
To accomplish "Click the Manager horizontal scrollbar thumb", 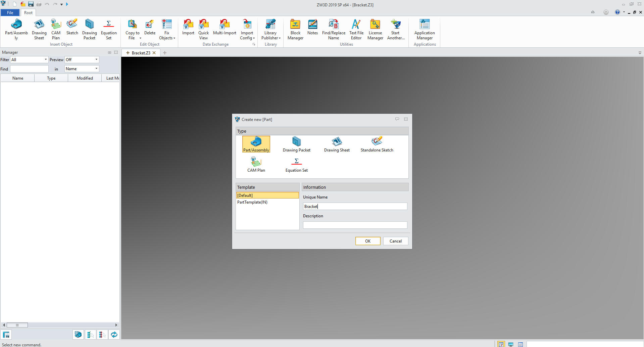I will 17,325.
